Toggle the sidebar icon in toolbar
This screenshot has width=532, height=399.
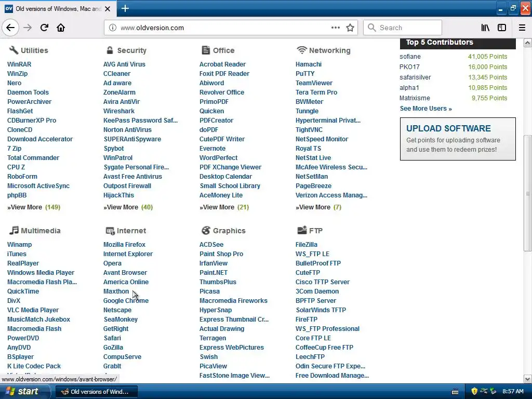(502, 28)
